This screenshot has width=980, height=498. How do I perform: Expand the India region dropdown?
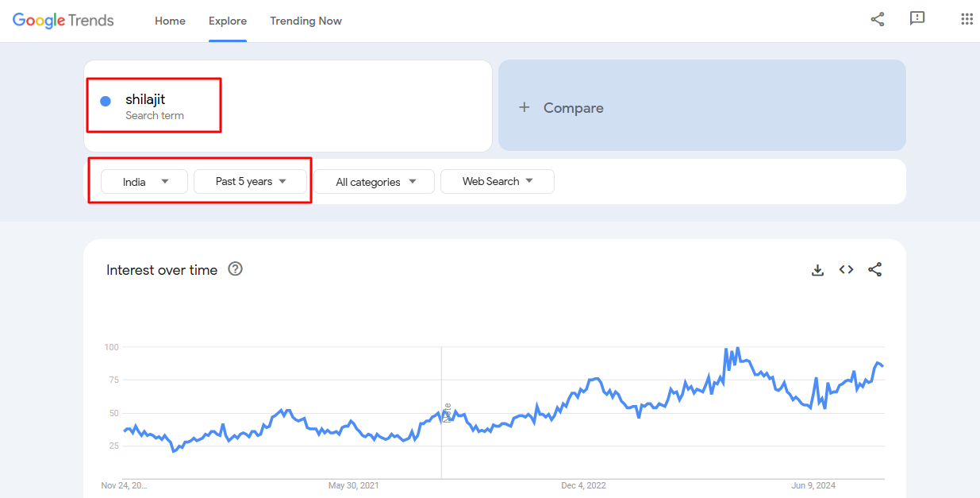click(x=144, y=182)
